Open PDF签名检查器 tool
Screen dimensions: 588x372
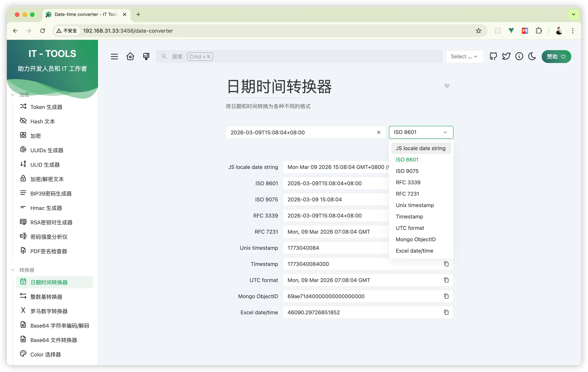pyautogui.click(x=55, y=251)
